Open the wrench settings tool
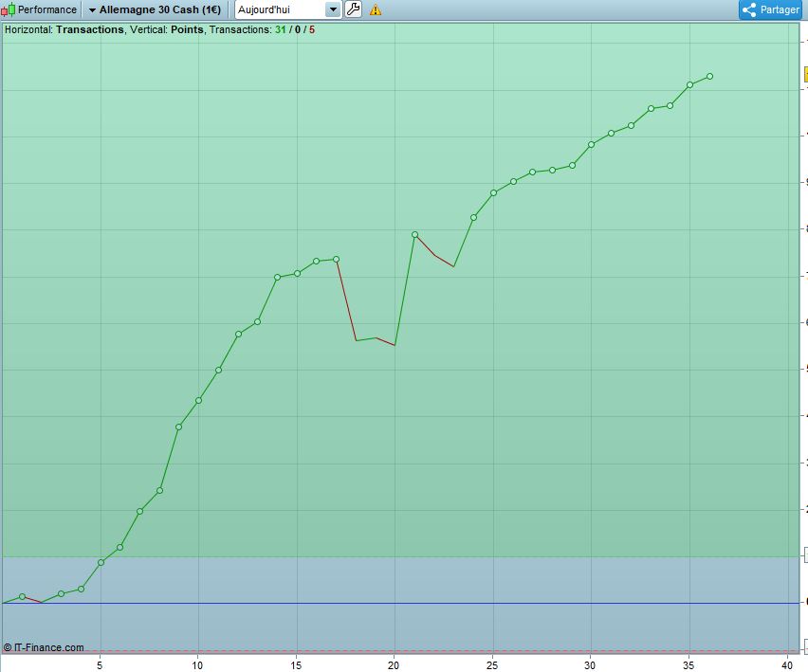 tap(353, 9)
